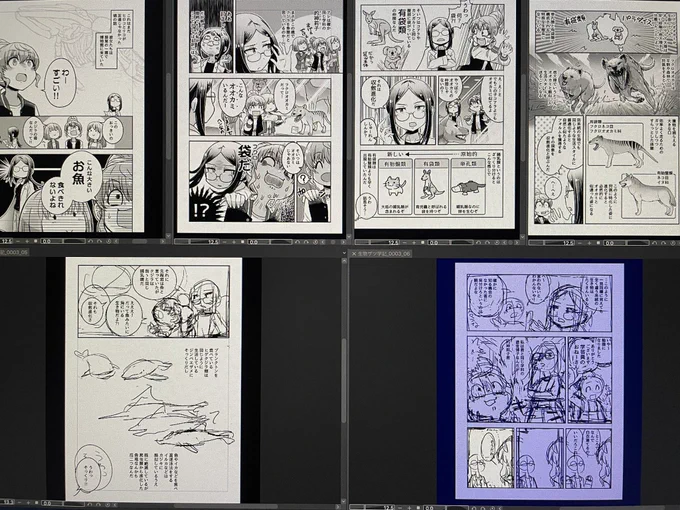Click the blue-tinted _0003_06 rough sketch page

click(539, 380)
